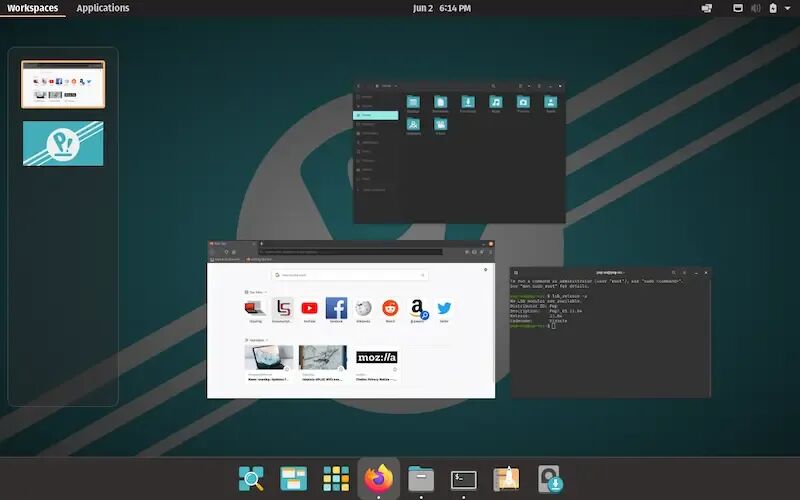Open the workspaces overview icon in dock
The image size is (800, 500).
293,479
